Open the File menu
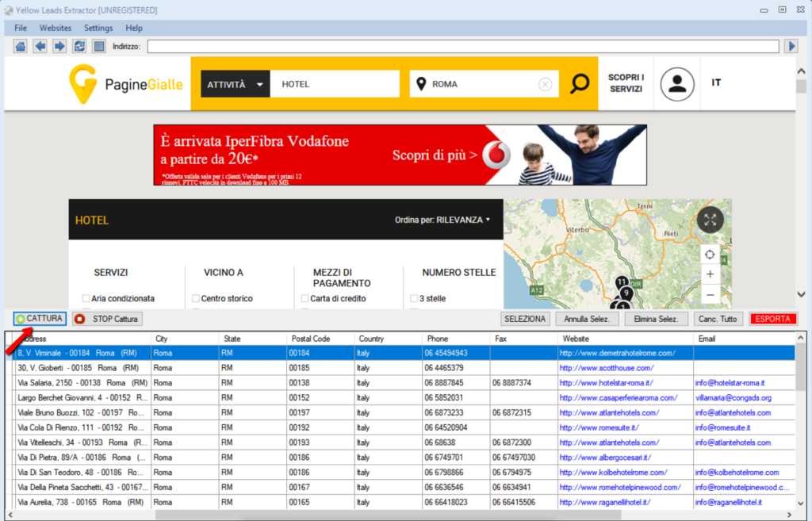Screen dimensions: 812x521 (21, 28)
